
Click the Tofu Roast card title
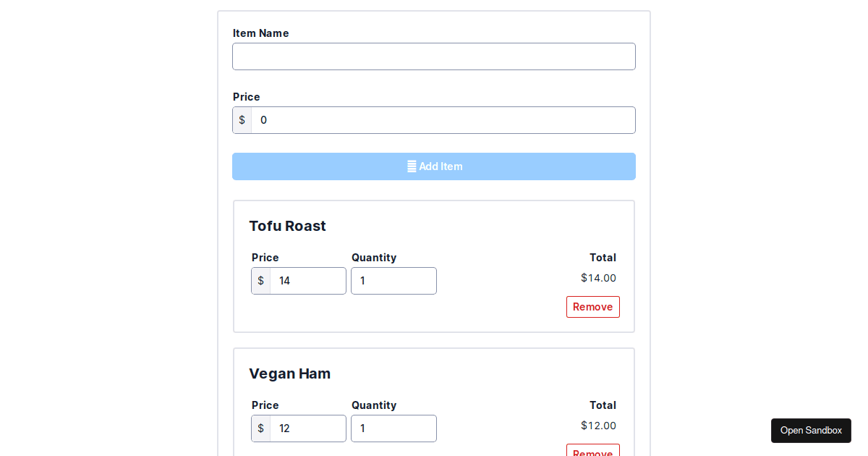(x=287, y=226)
